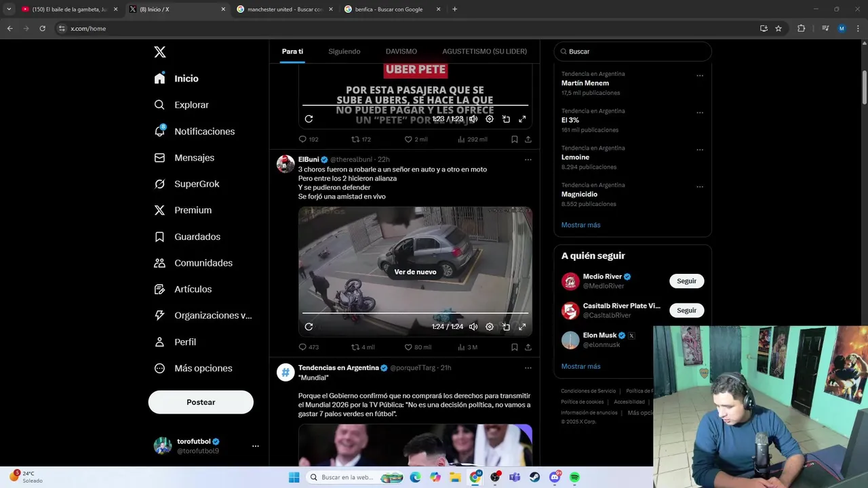Open SuperGrok from the sidebar
868x488 pixels.
click(x=186, y=184)
